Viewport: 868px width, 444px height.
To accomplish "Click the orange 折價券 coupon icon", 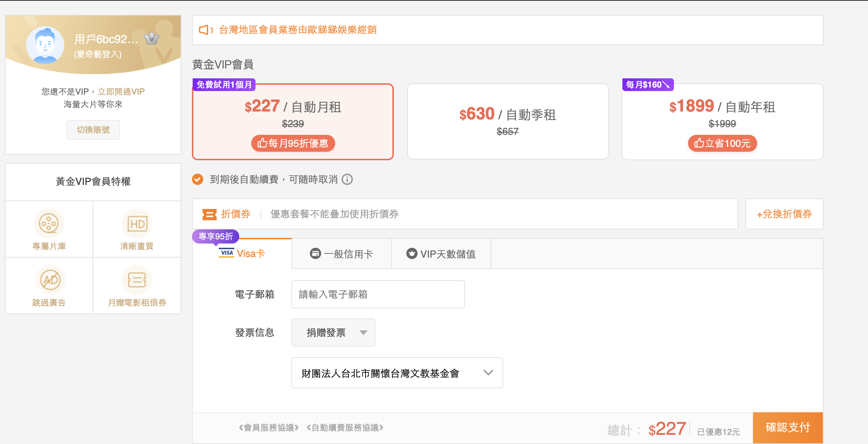I will 209,214.
